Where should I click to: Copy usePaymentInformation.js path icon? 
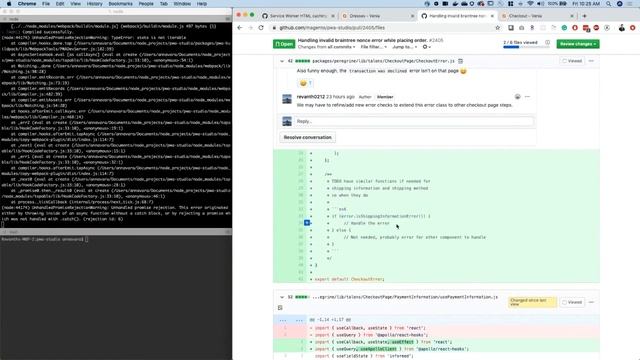pos(280,307)
